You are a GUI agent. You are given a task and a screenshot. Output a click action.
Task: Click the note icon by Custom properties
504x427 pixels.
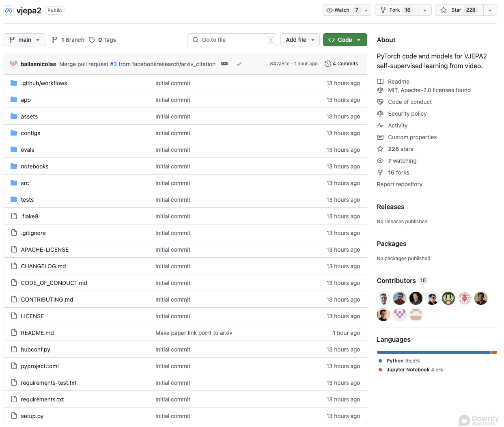click(x=380, y=137)
